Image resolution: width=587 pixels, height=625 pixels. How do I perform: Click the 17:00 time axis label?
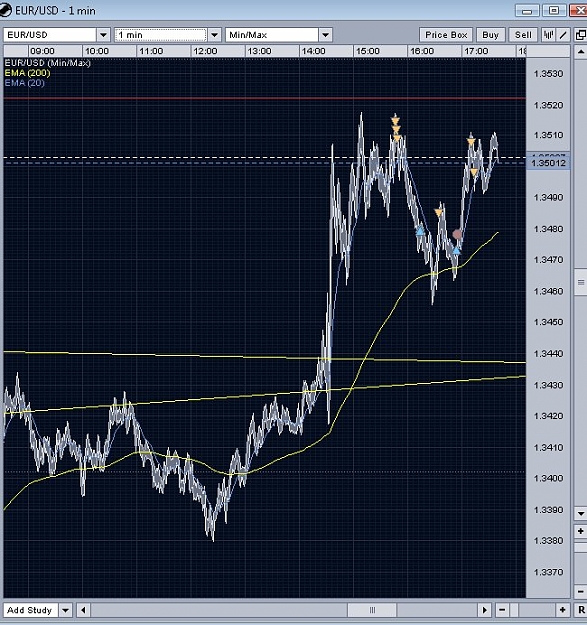(x=476, y=51)
